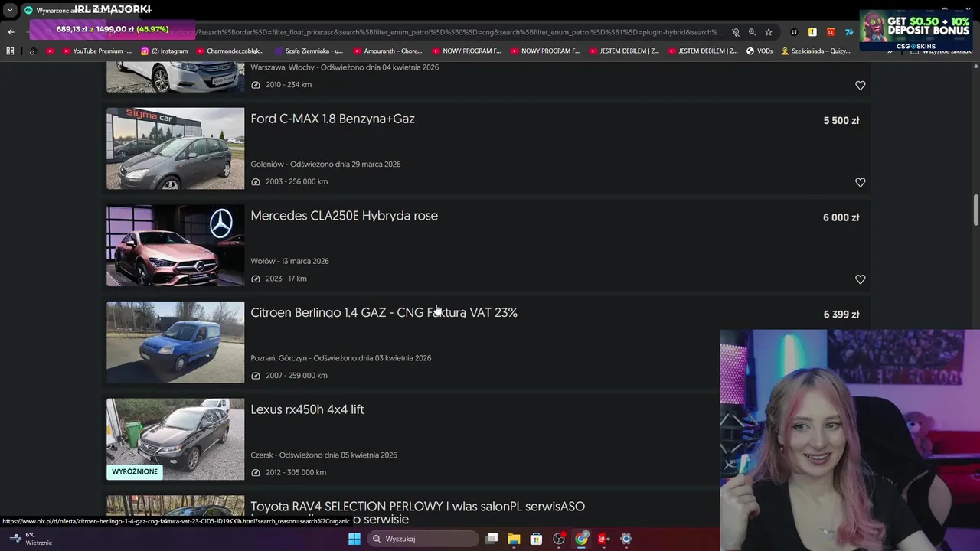This screenshot has height=551, width=980.
Task: Open Chrome from the taskbar
Action: click(x=582, y=539)
